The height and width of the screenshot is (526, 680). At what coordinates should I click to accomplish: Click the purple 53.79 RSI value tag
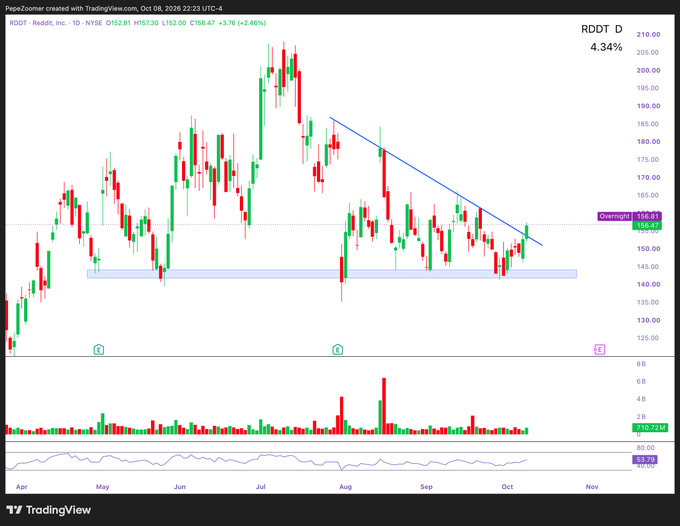645,459
